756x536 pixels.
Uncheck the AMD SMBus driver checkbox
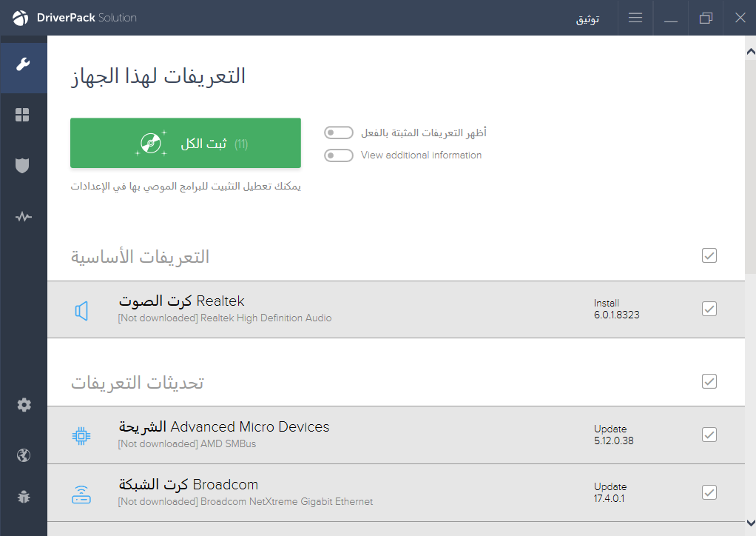tap(709, 435)
